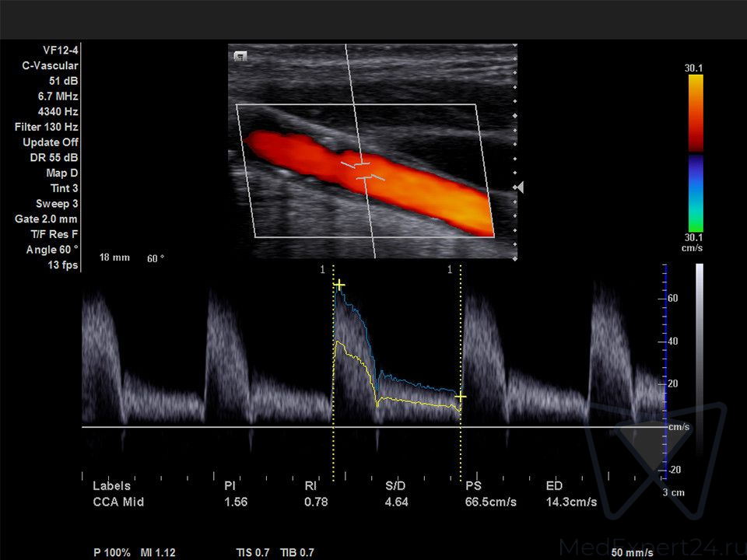Image resolution: width=747 pixels, height=560 pixels.
Task: Click the color Doppler velocity scale bar
Action: click(694, 152)
